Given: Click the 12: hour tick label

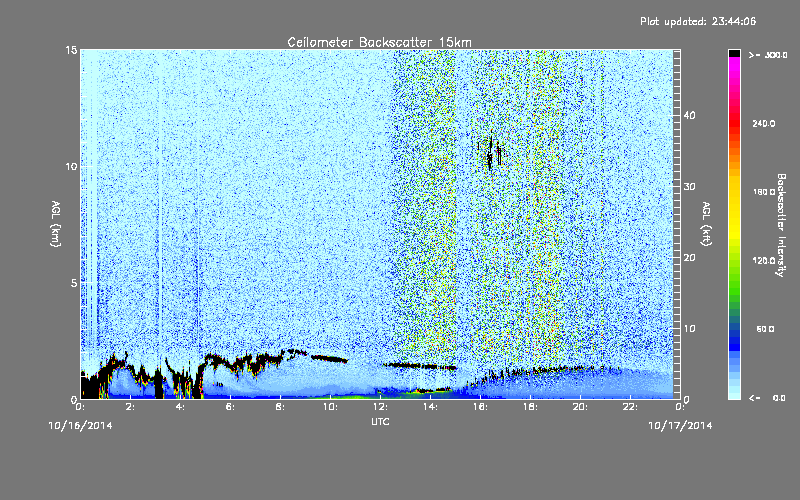Looking at the screenshot, I should [381, 407].
